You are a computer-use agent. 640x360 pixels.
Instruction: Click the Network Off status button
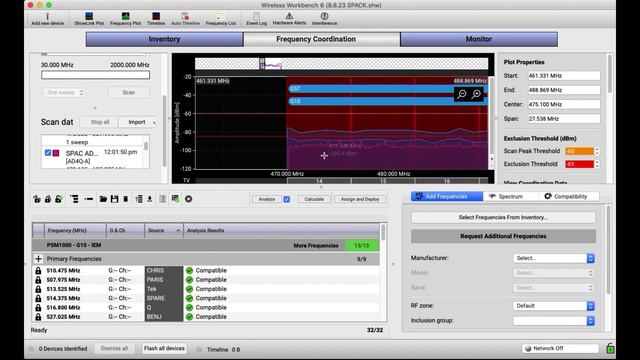(x=560, y=348)
